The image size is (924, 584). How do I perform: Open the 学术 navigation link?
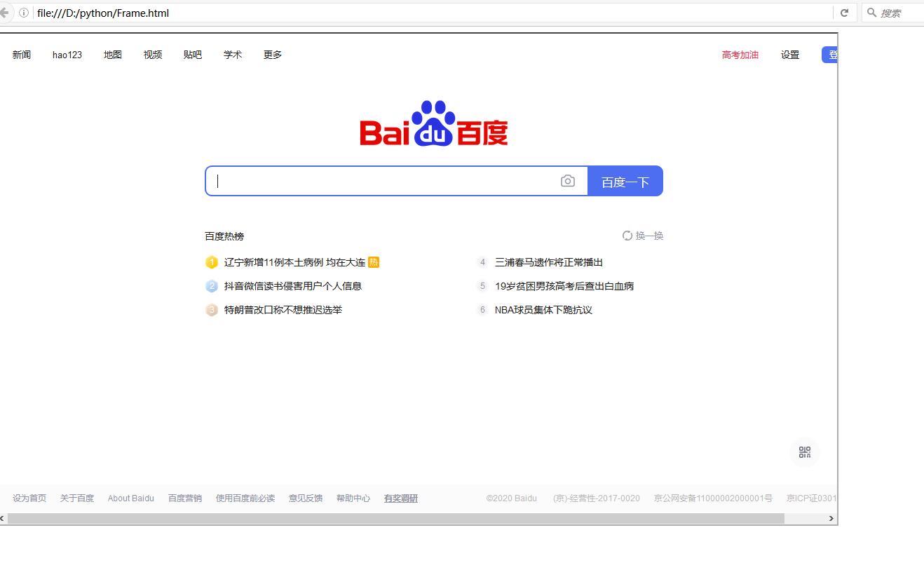(x=233, y=55)
